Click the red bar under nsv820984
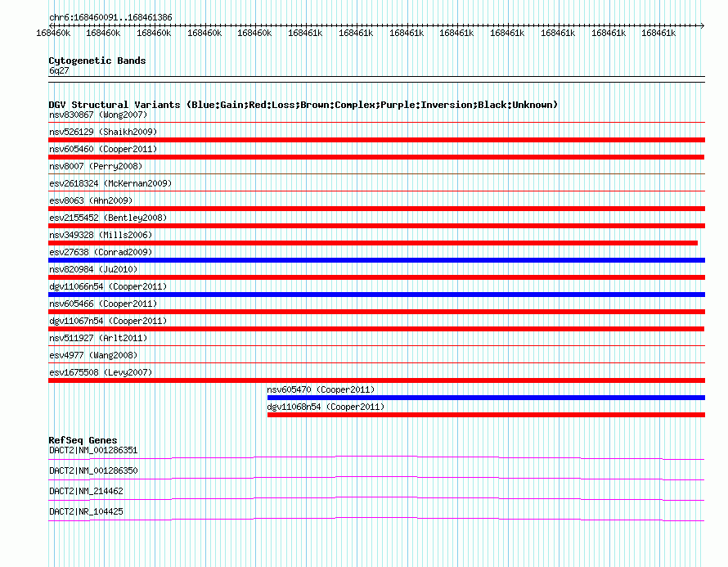This screenshot has height=567, width=728. [x=376, y=277]
